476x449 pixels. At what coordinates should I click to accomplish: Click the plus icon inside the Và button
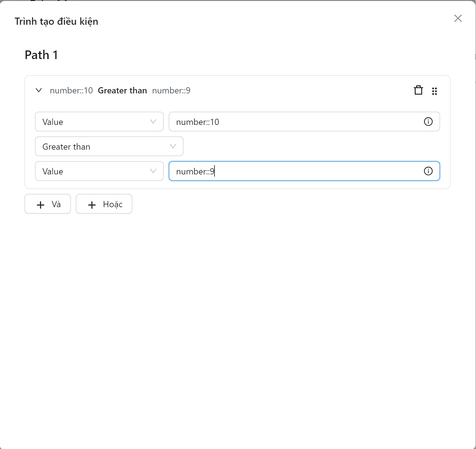click(x=40, y=204)
